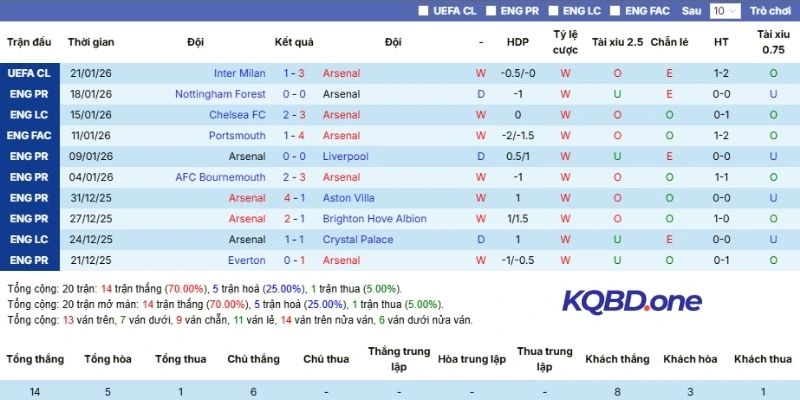The height and width of the screenshot is (400, 800).
Task: Open the match count dropdown showing 10
Action: 725,11
